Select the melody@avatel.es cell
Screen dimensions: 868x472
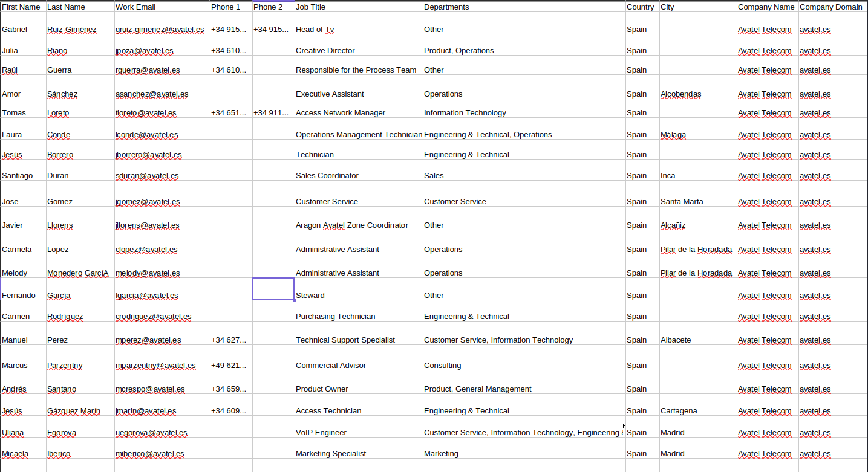point(162,266)
